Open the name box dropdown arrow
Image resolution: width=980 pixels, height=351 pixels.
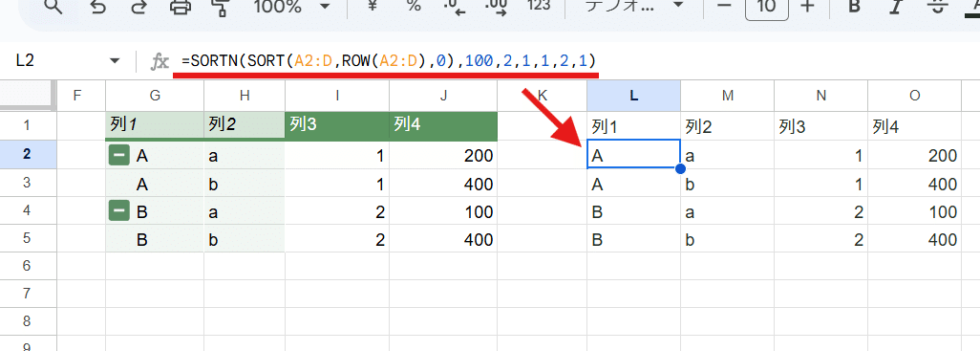[115, 60]
